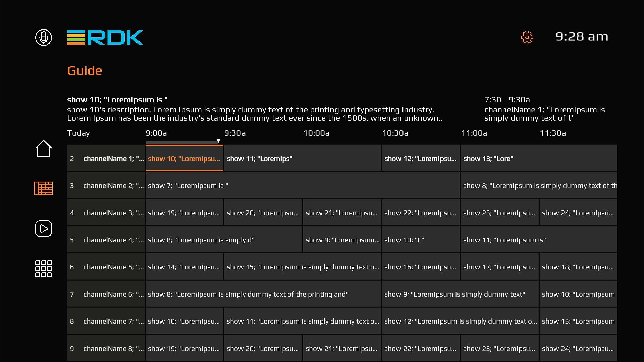Select show 24 on channelName 8 row
Image resolution: width=644 pixels, height=362 pixels.
(578, 349)
